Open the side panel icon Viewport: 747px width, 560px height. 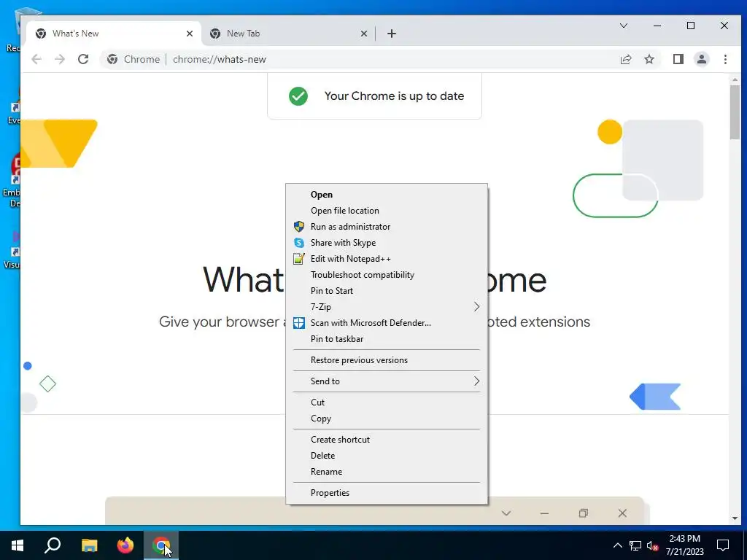678,59
